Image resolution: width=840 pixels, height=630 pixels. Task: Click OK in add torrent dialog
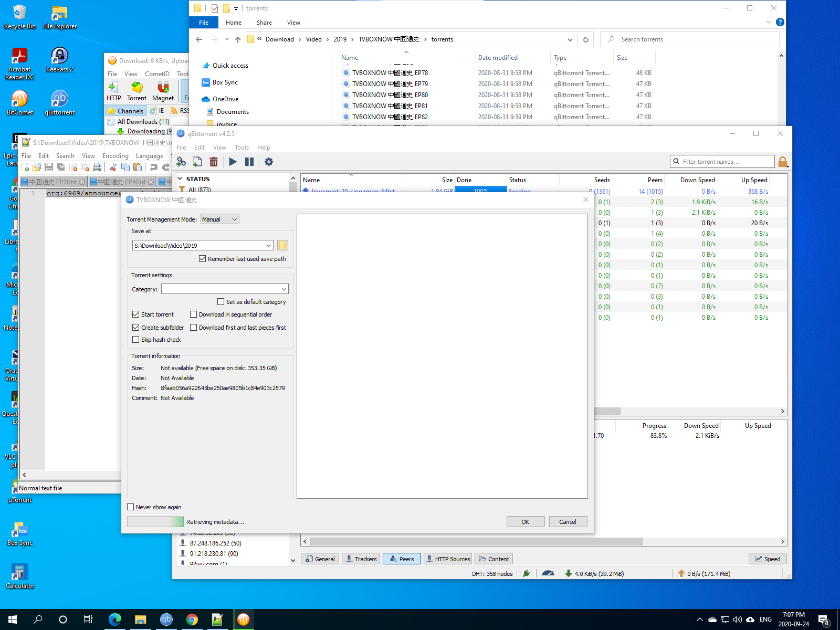525,522
